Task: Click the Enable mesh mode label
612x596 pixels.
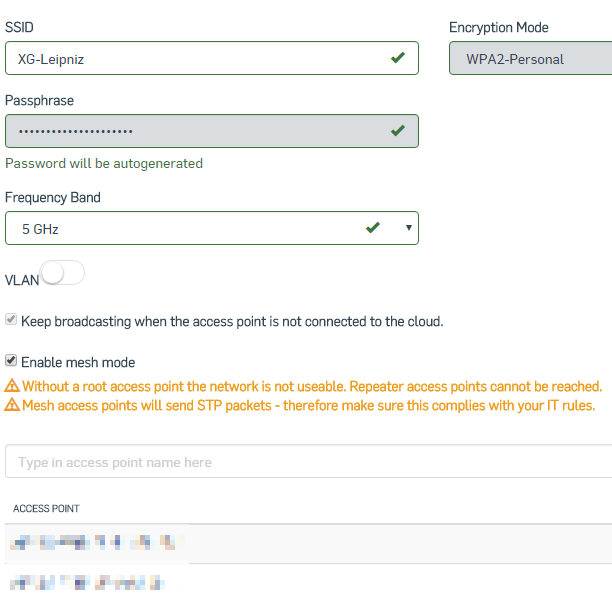Action: 78,363
